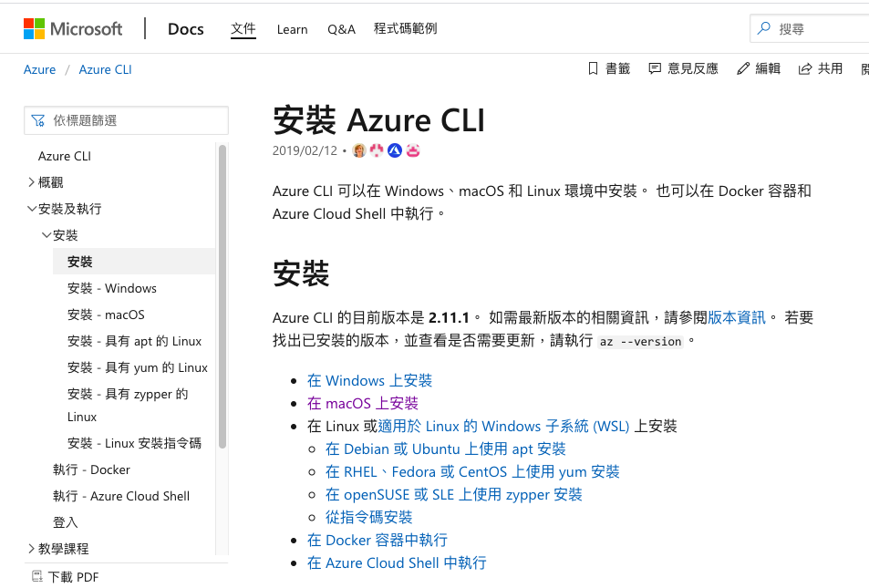The height and width of the screenshot is (588, 869).
Task: Expand the 概觀 tree section
Action: point(31,182)
